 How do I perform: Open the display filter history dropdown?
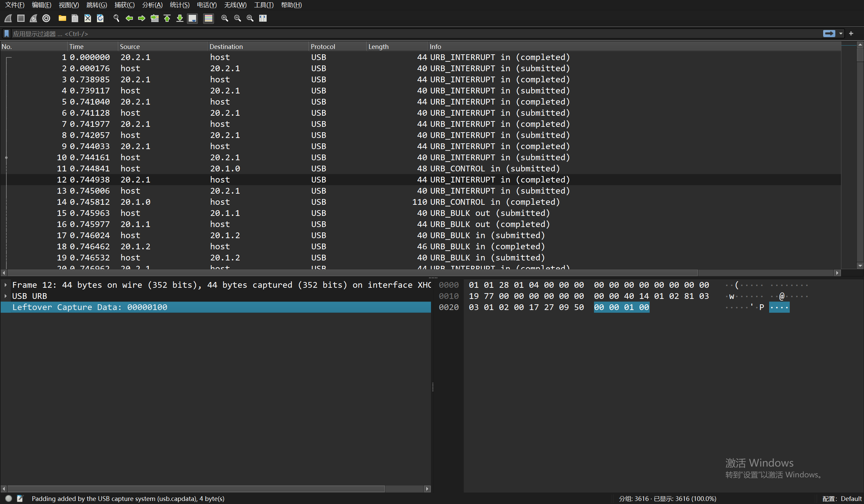841,34
